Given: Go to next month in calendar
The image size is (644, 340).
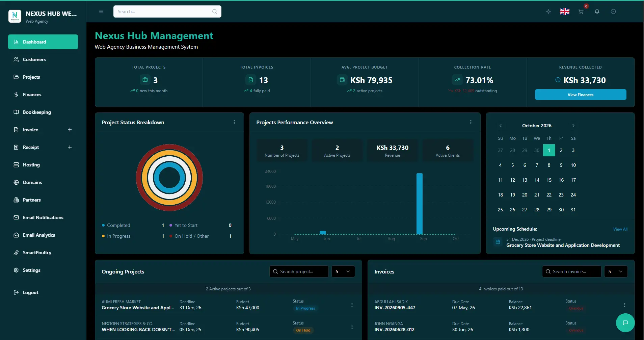Looking at the screenshot, I should pos(573,126).
